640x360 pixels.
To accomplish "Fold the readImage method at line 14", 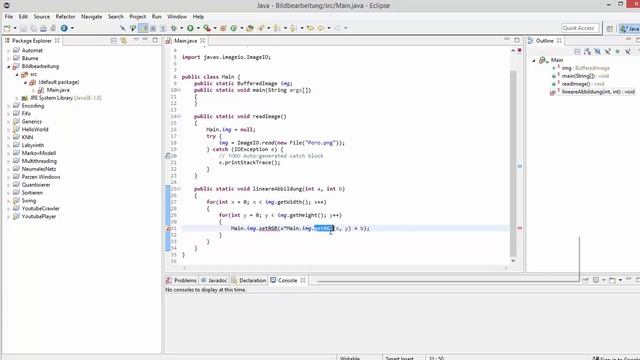I will (179, 117).
